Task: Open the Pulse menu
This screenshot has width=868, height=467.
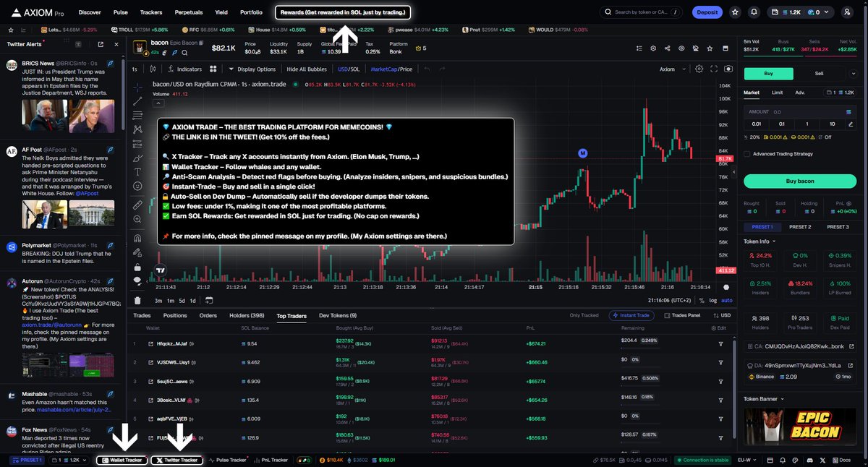Action: (121, 12)
